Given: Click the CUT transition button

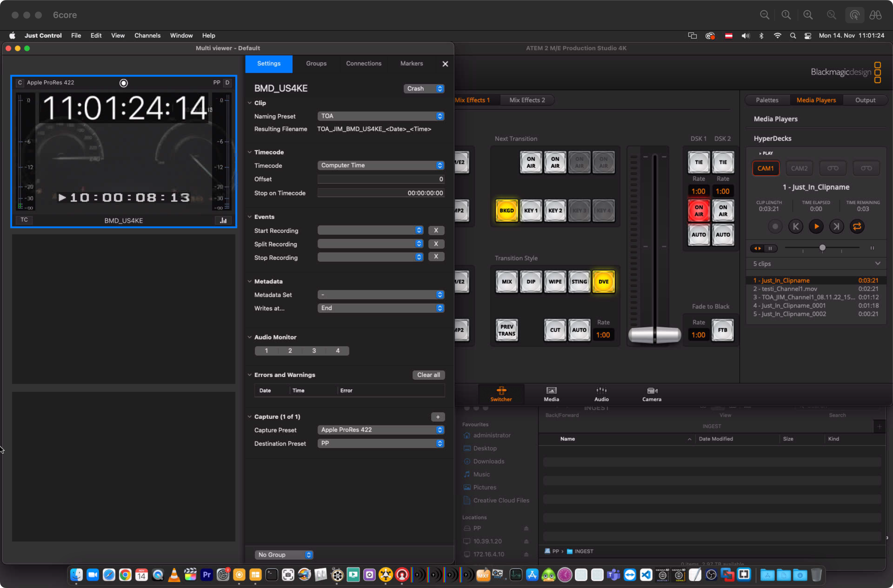Looking at the screenshot, I should click(x=555, y=330).
